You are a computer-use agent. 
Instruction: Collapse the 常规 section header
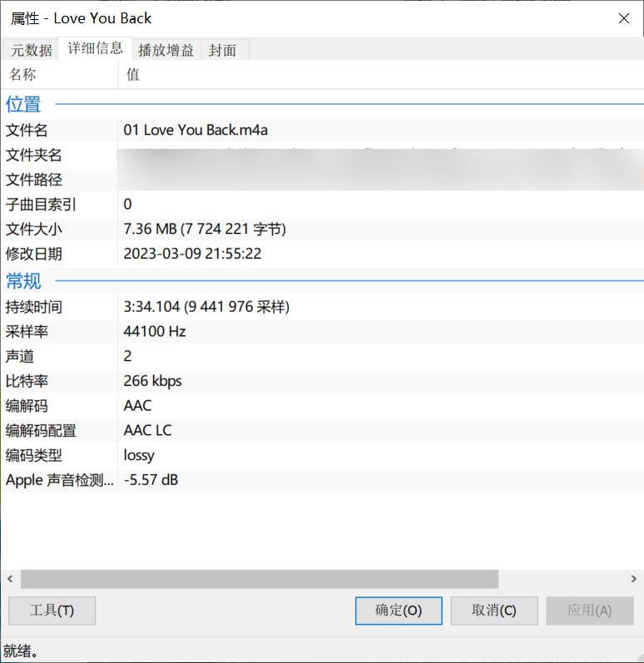coord(23,281)
